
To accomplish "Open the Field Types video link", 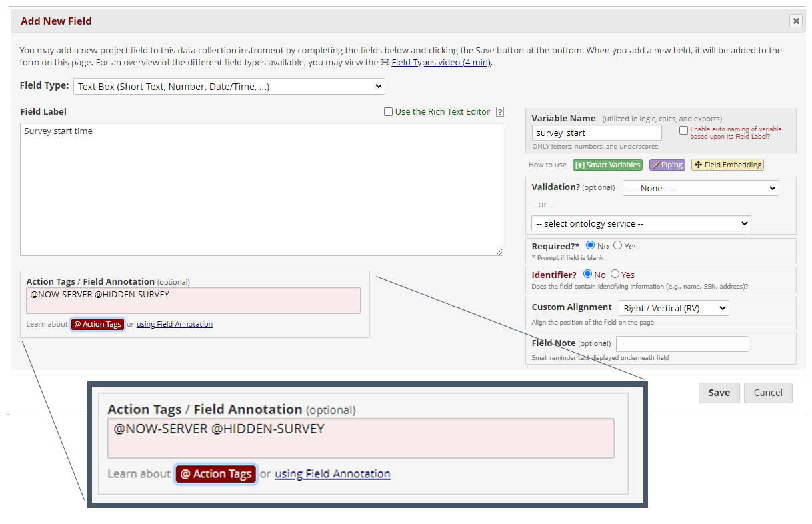I will tap(441, 63).
